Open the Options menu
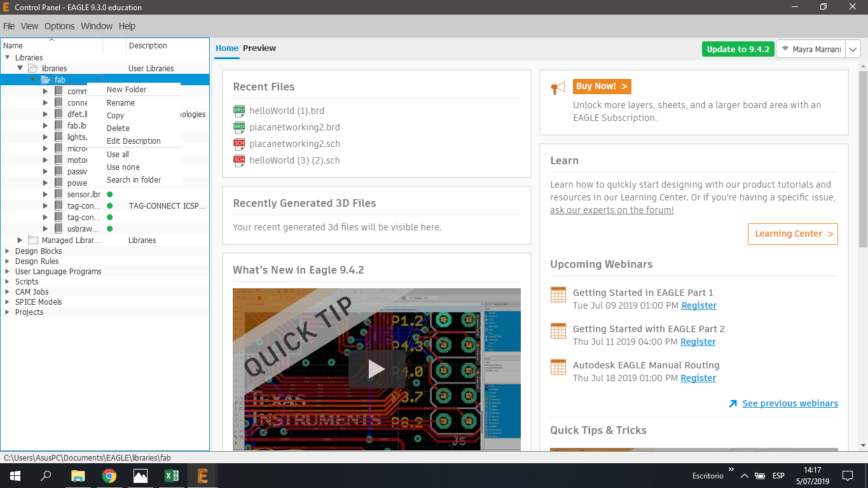The height and width of the screenshot is (488, 868). pyautogui.click(x=59, y=26)
